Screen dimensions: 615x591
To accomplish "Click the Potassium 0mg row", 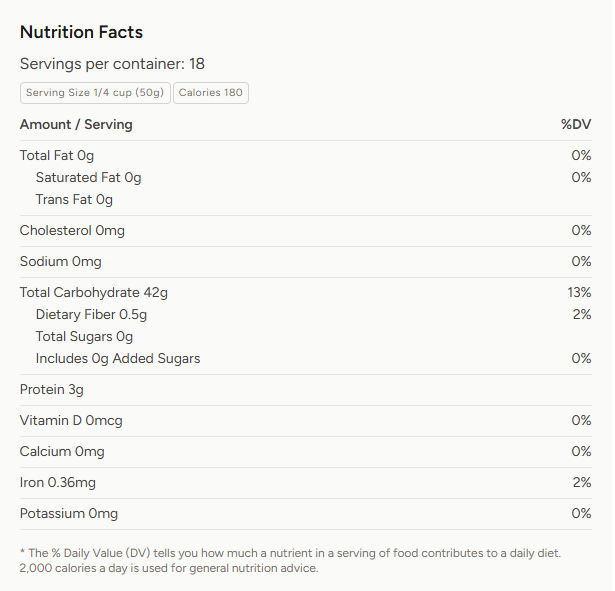I will (x=306, y=514).
